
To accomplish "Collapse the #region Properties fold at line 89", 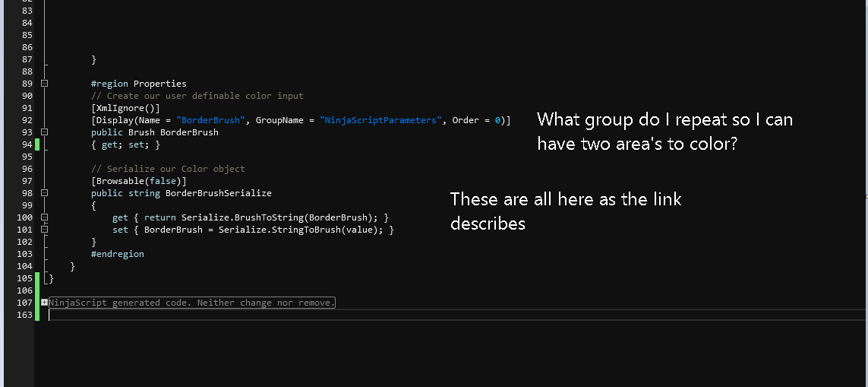I will 45,83.
